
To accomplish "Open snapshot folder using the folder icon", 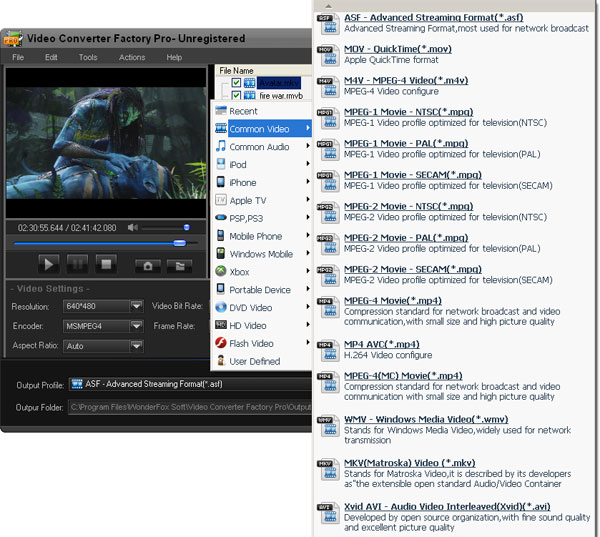I will (x=178, y=265).
